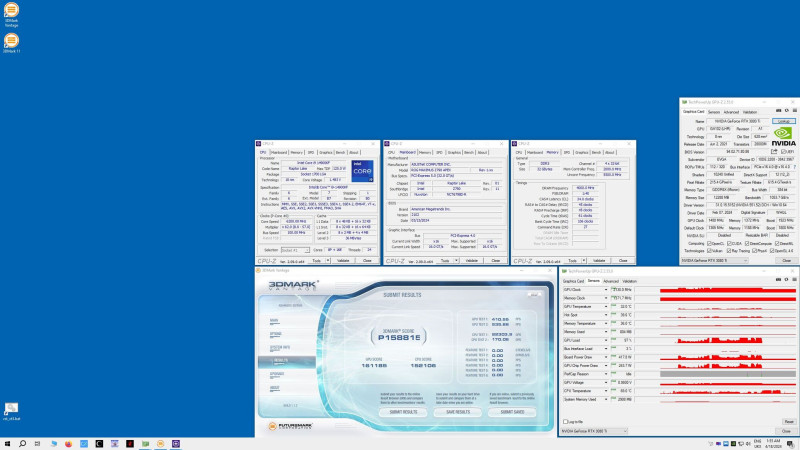
Task: Click the BIOS export share icon in GPU-Z
Action: [x=774, y=152]
